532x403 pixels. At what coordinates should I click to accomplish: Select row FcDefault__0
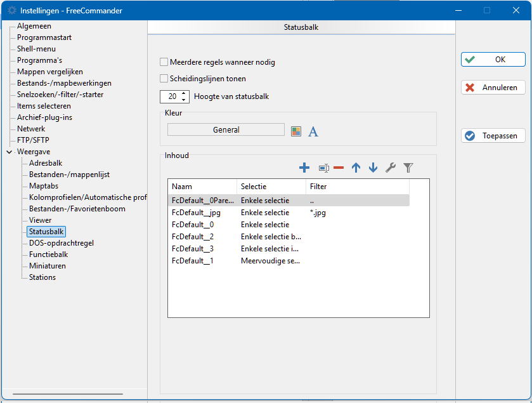(289, 225)
